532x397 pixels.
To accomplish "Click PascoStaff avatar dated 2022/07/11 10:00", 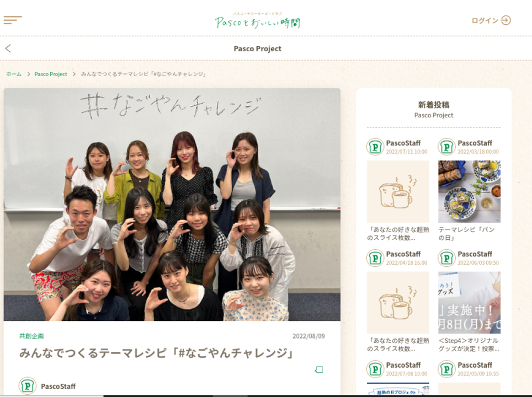I will (375, 147).
